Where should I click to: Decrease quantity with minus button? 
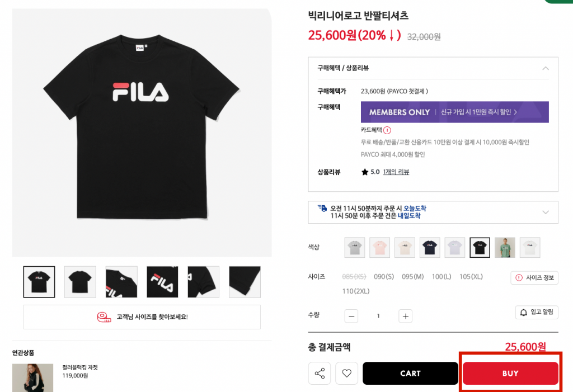point(351,316)
